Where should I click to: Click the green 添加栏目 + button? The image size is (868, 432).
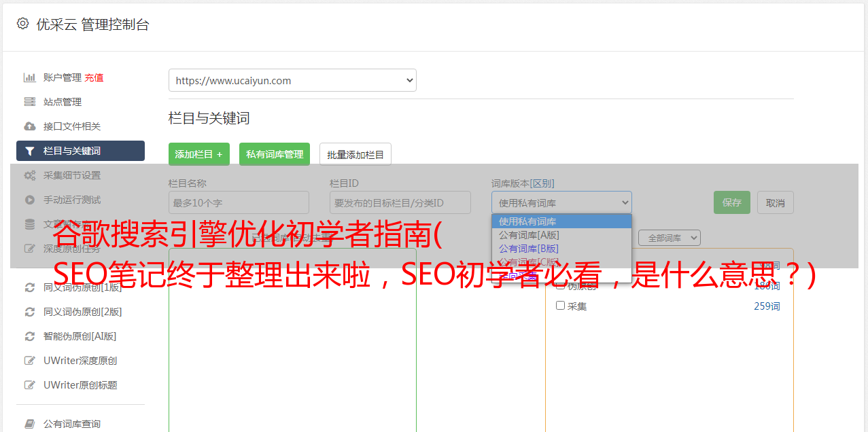(199, 154)
